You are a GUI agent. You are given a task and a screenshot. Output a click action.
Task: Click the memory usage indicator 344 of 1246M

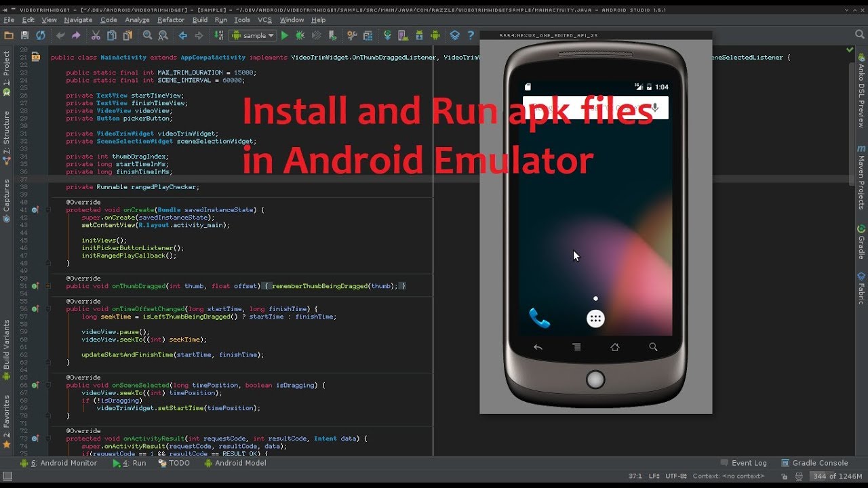837,476
